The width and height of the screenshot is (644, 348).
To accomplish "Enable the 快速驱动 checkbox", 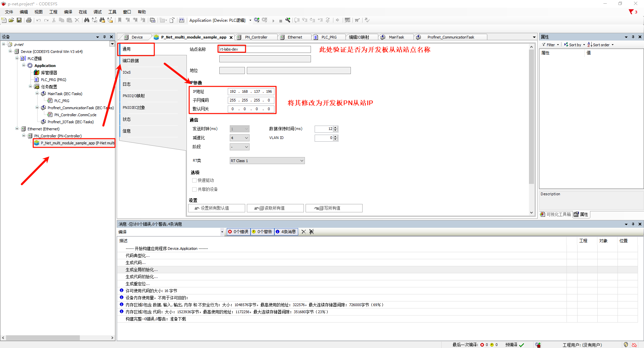I will click(194, 181).
